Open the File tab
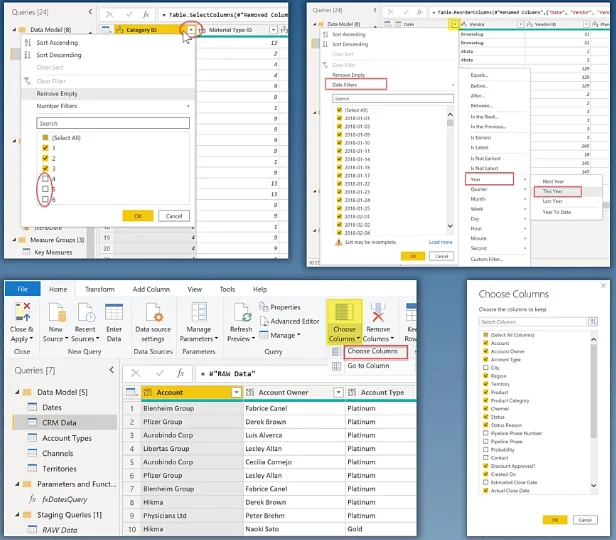The image size is (616, 540). 22,289
